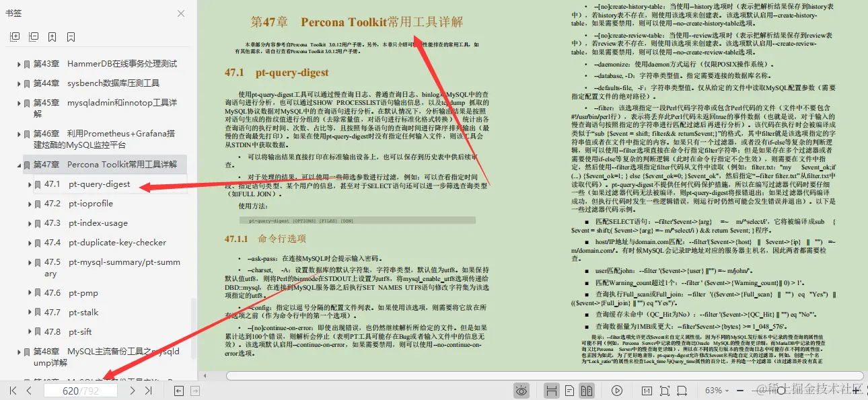The height and width of the screenshot is (400, 868).
Task: Select the 47.3 pt-index-usage bookmark
Action: [x=86, y=223]
